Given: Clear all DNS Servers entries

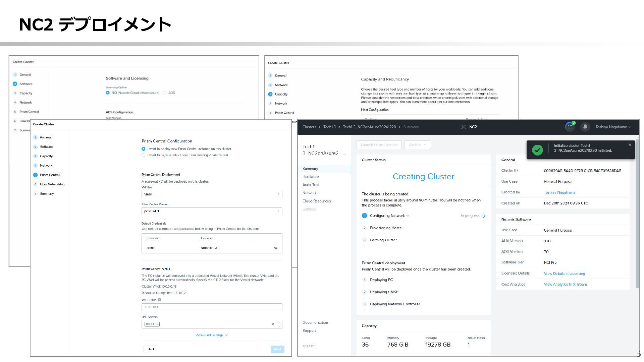Looking at the screenshot, I should 273,324.
